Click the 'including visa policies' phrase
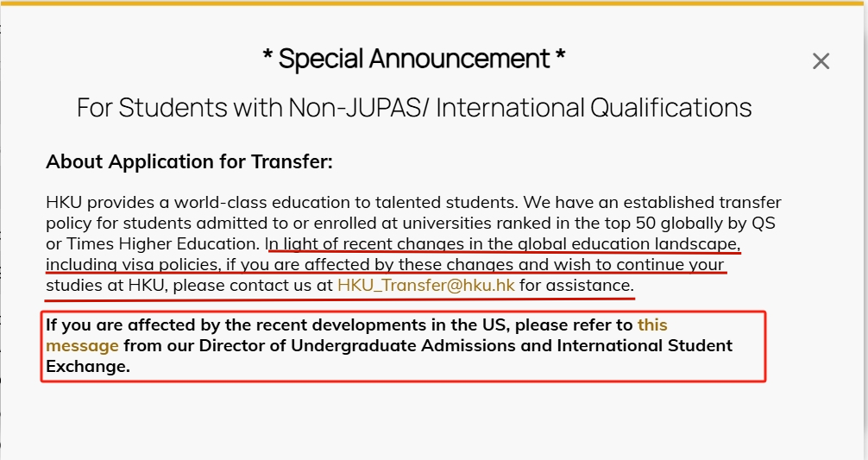The height and width of the screenshot is (460, 868). click(x=133, y=265)
